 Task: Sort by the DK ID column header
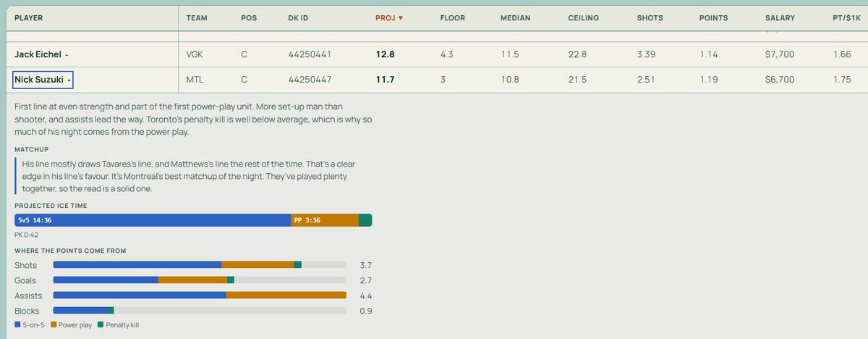[x=299, y=17]
